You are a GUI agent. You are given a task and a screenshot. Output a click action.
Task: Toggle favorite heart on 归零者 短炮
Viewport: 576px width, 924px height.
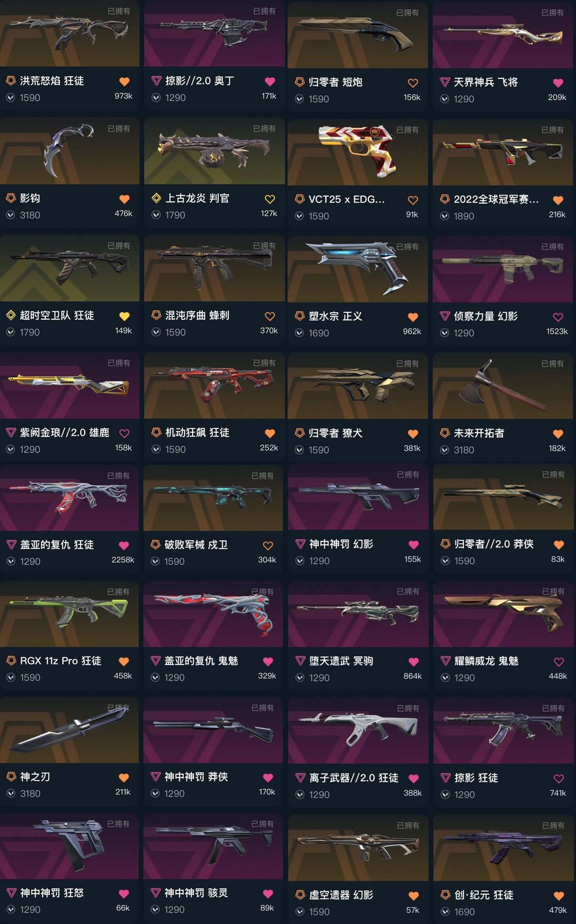click(x=413, y=83)
